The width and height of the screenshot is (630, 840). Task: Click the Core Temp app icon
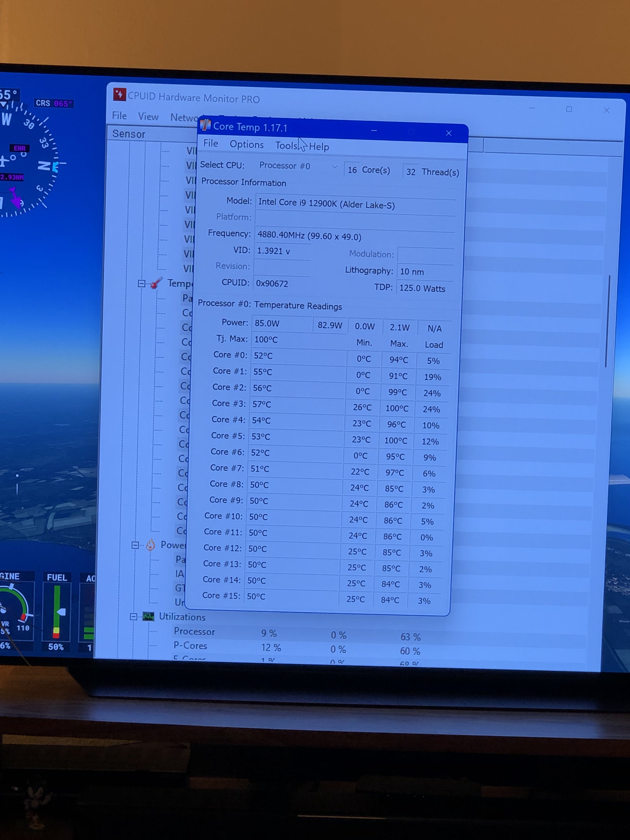coord(205,125)
